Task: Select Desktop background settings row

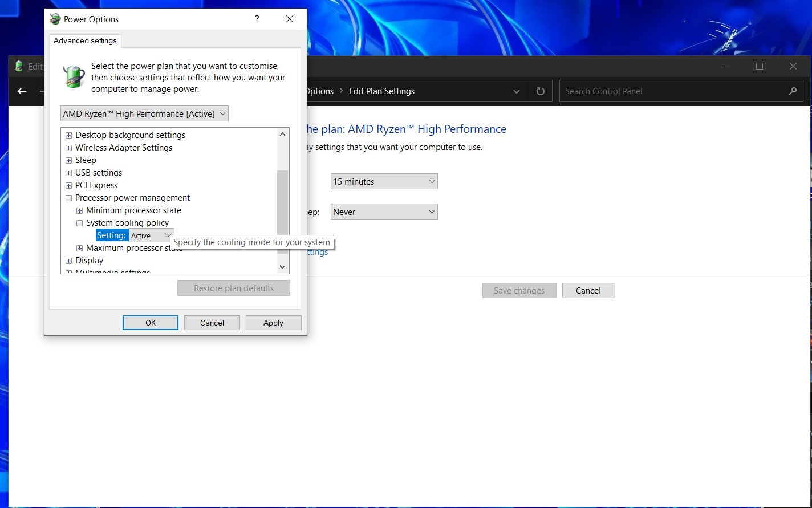Action: [131, 135]
